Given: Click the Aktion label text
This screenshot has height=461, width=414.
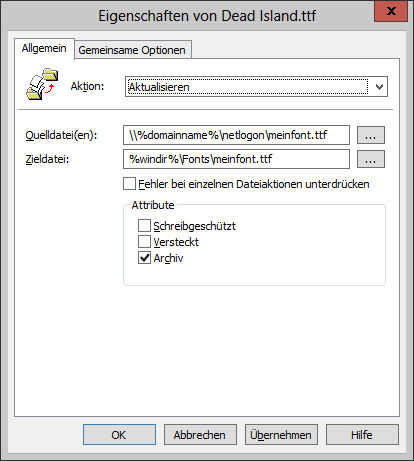Looking at the screenshot, I should pos(87,86).
